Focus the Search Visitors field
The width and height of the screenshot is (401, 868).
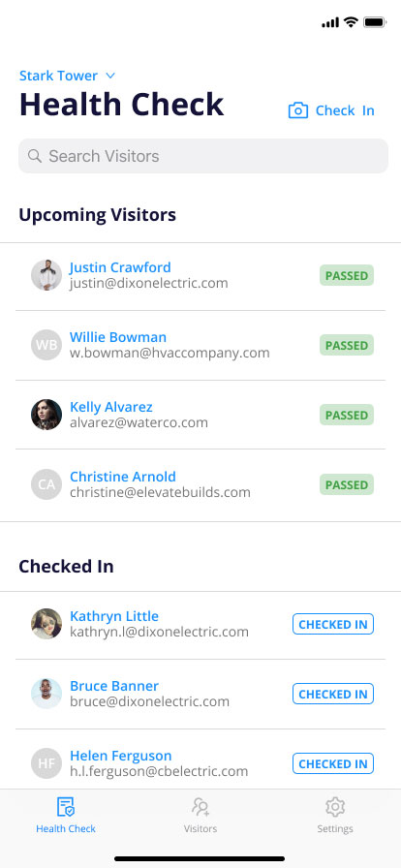pyautogui.click(x=203, y=156)
